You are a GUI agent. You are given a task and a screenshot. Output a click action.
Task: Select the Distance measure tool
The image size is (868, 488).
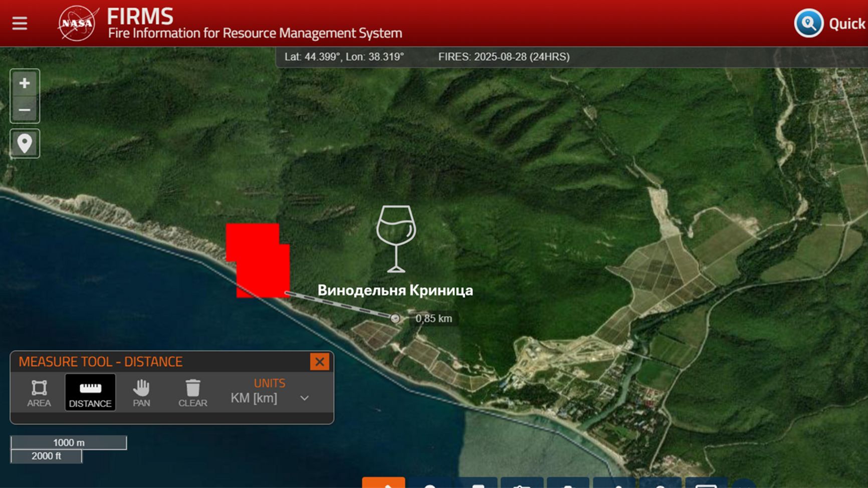[90, 392]
